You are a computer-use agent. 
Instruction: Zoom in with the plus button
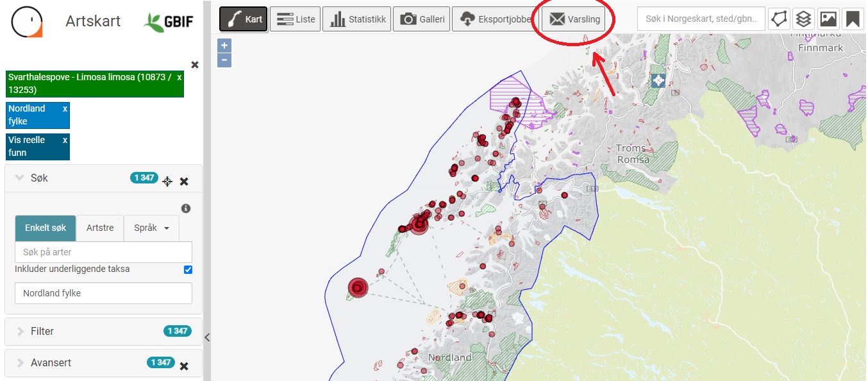pos(224,46)
